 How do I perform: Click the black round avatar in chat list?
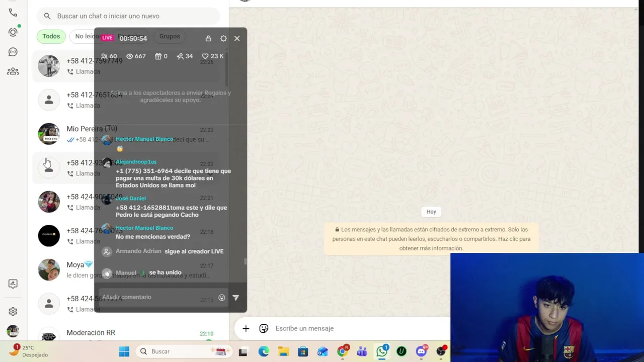coord(49,236)
